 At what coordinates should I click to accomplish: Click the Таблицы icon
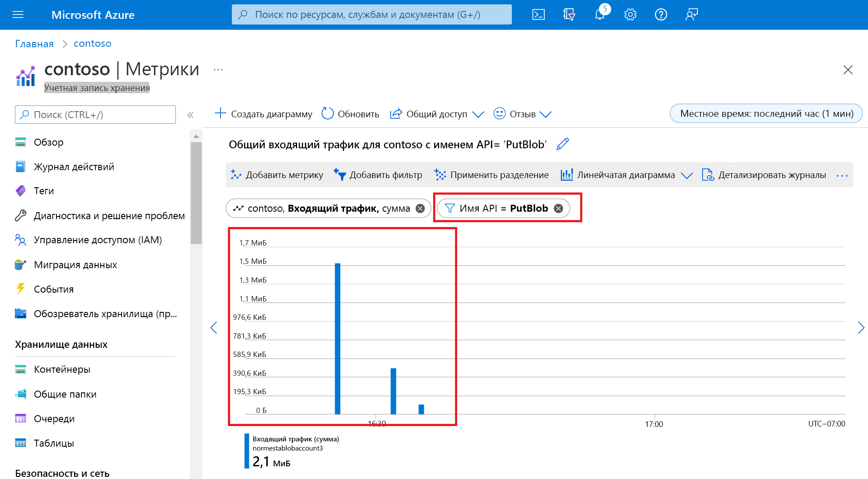point(21,443)
